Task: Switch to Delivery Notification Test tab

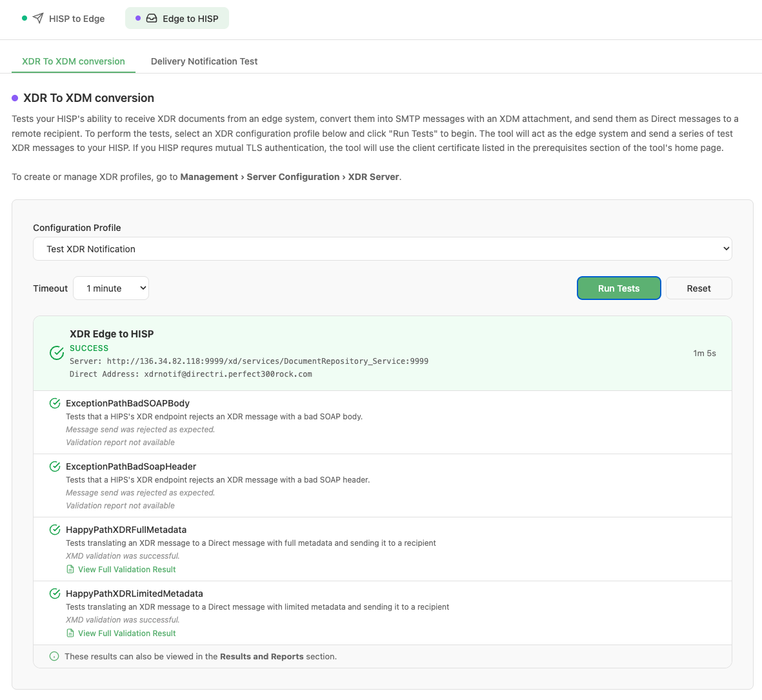Action: pos(204,61)
